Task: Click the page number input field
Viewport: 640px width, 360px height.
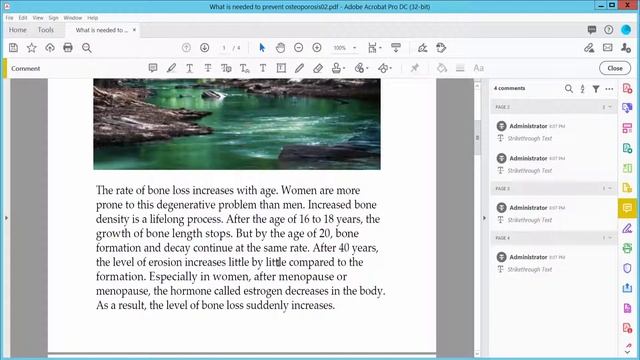Action: (224, 48)
